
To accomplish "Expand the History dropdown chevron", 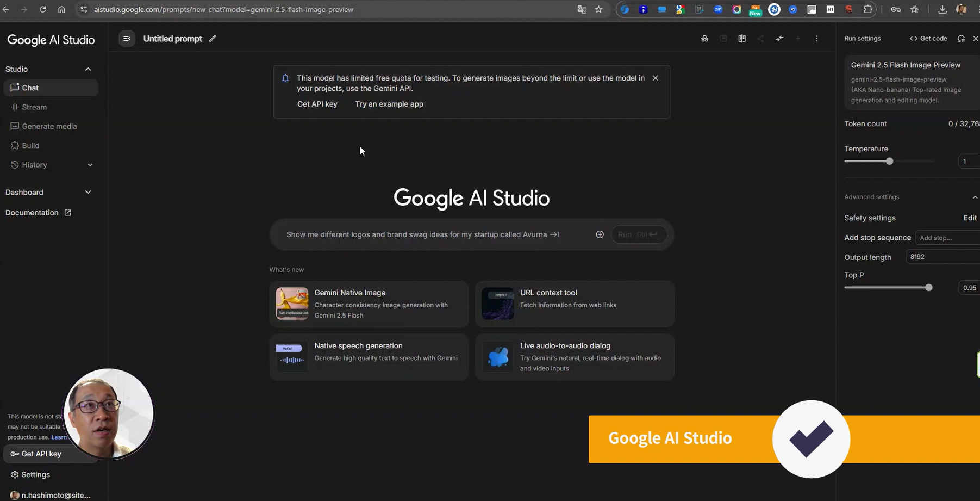I will (90, 165).
